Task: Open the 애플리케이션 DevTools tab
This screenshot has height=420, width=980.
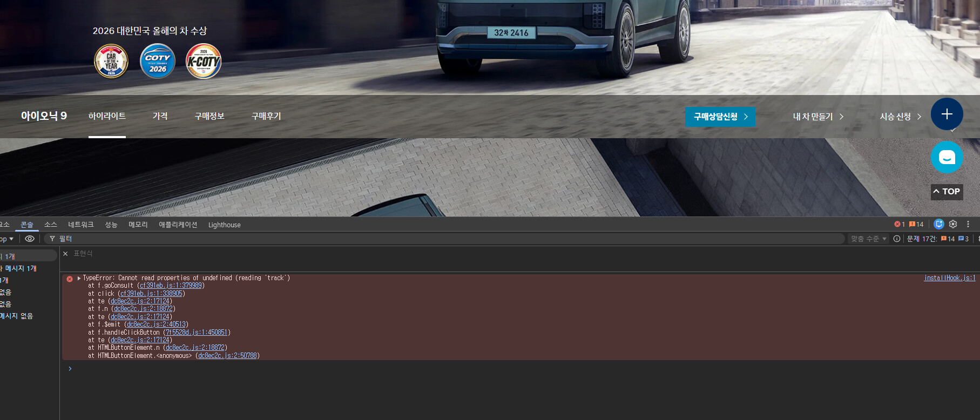Action: click(x=178, y=225)
